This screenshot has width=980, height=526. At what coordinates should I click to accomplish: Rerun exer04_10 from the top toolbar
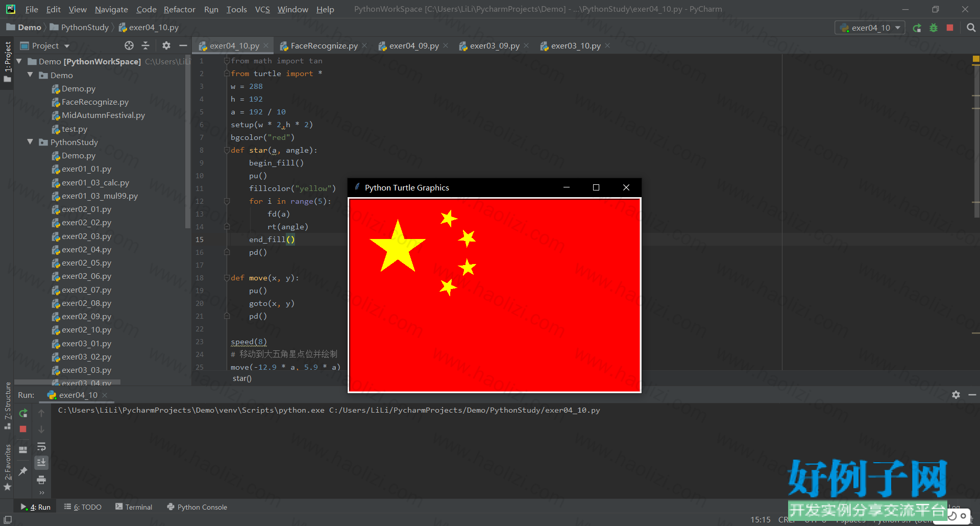[917, 28]
